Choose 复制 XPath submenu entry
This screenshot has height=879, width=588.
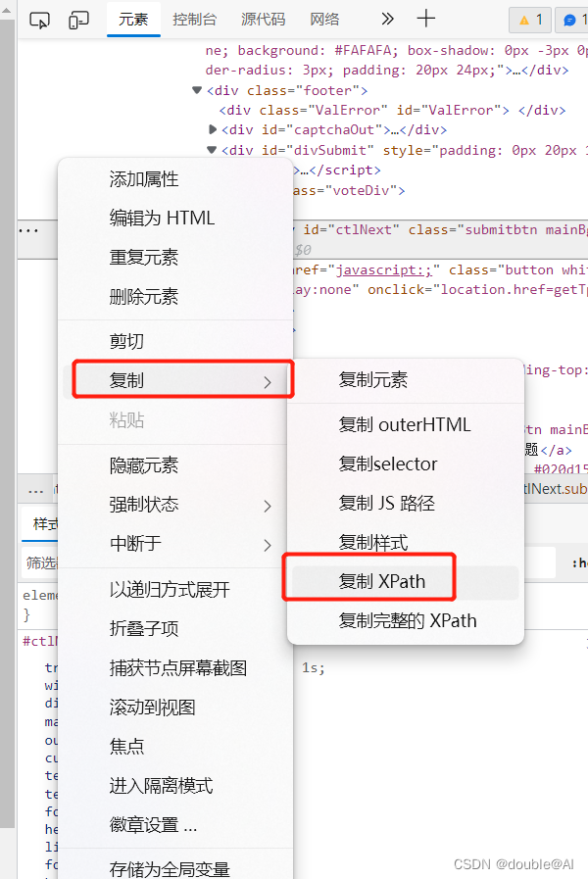pos(406,582)
